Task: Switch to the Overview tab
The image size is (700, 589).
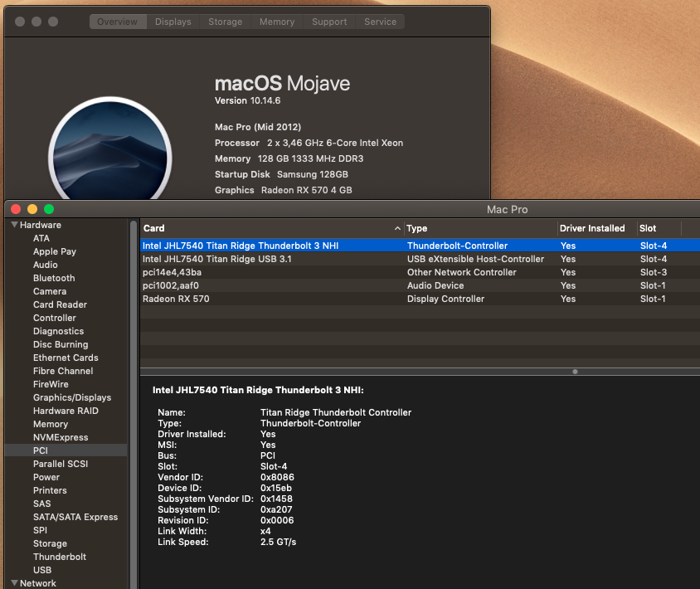Action: pyautogui.click(x=118, y=22)
